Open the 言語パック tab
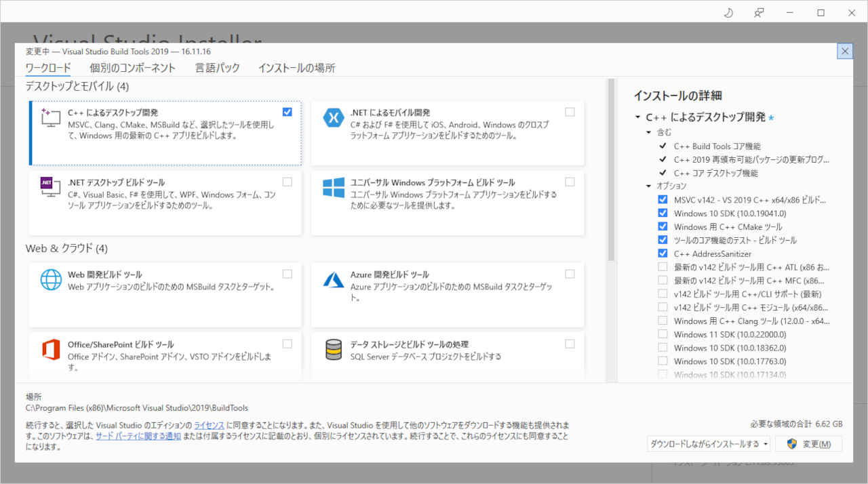The width and height of the screenshot is (868, 484). (217, 68)
